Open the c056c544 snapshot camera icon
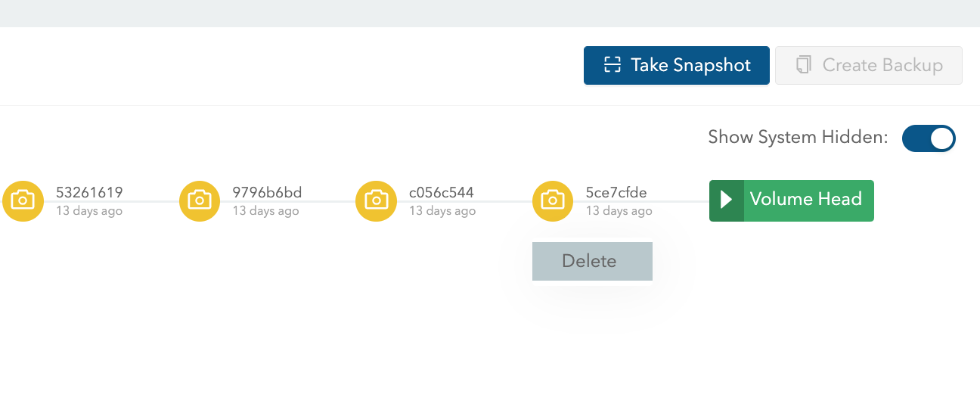Viewport: 980px width, 410px height. click(x=377, y=200)
